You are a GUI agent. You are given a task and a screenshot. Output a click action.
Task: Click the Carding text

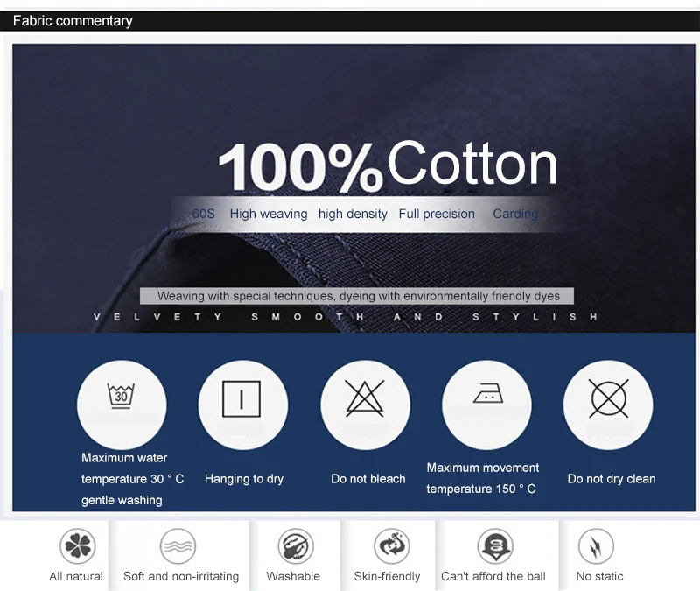(515, 214)
